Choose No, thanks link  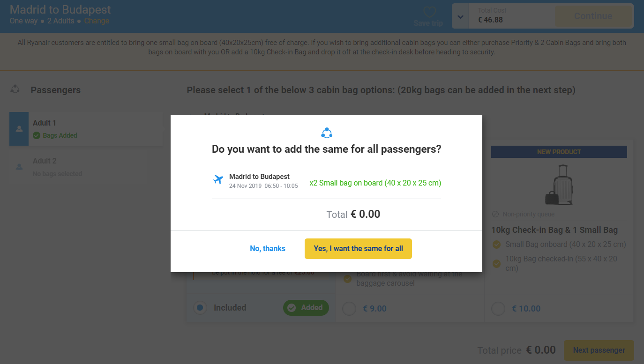click(x=268, y=249)
